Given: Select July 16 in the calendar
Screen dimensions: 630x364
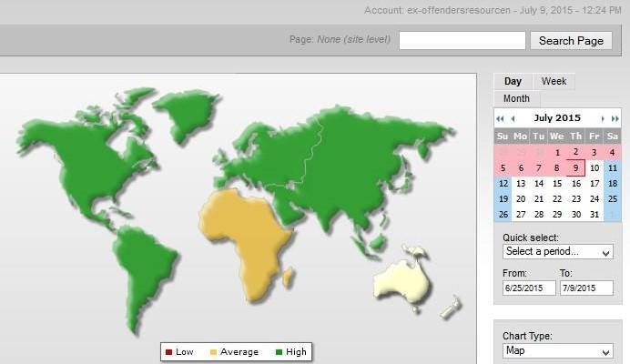Looking at the screenshot, I should [576, 184].
